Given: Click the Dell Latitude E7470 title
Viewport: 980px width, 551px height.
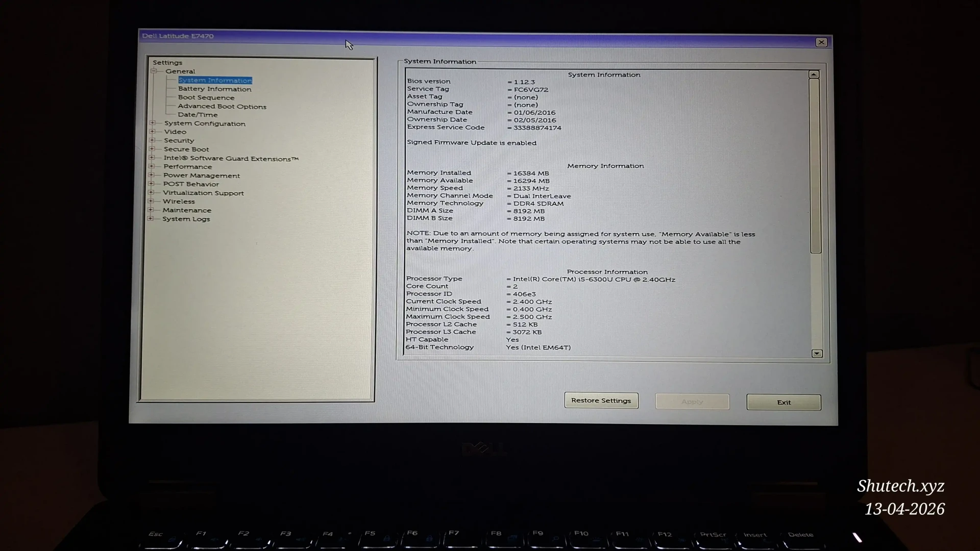Looking at the screenshot, I should click(178, 36).
